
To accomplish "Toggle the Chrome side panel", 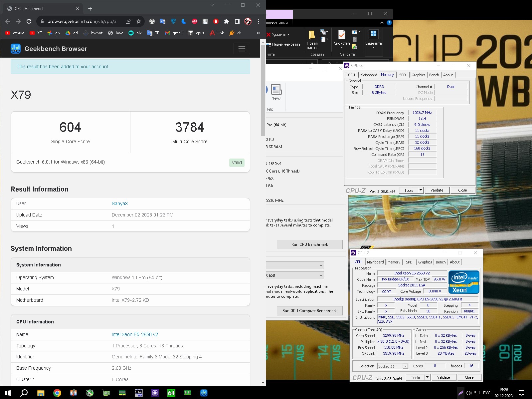I will point(237,21).
